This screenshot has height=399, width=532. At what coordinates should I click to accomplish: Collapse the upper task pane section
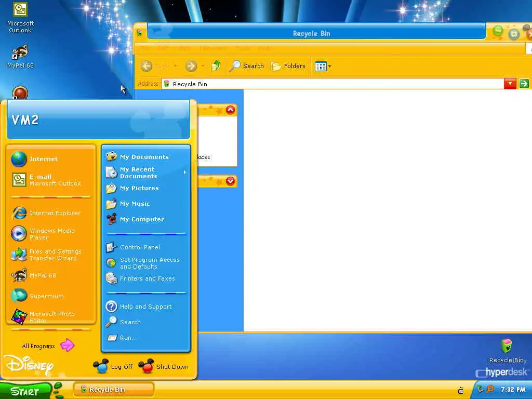(230, 110)
